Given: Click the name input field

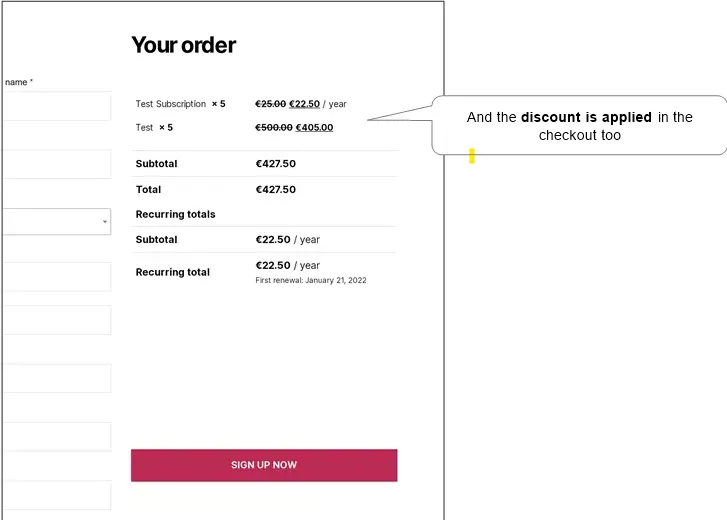Looking at the screenshot, I should click(57, 106).
